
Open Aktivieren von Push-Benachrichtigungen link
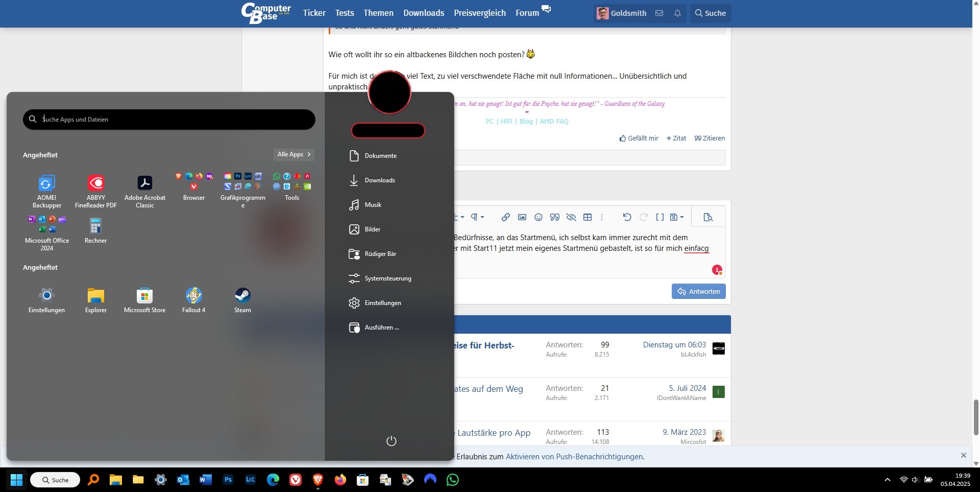(574, 457)
